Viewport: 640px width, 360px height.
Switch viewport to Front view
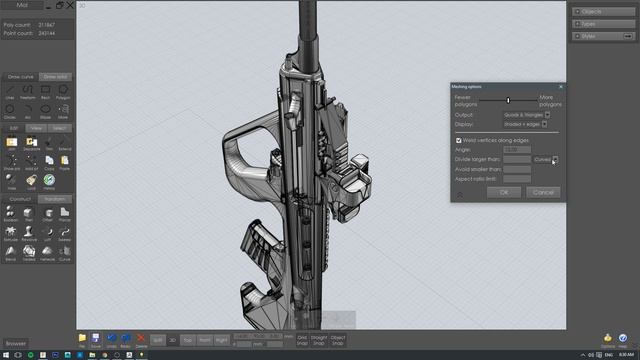[205, 340]
